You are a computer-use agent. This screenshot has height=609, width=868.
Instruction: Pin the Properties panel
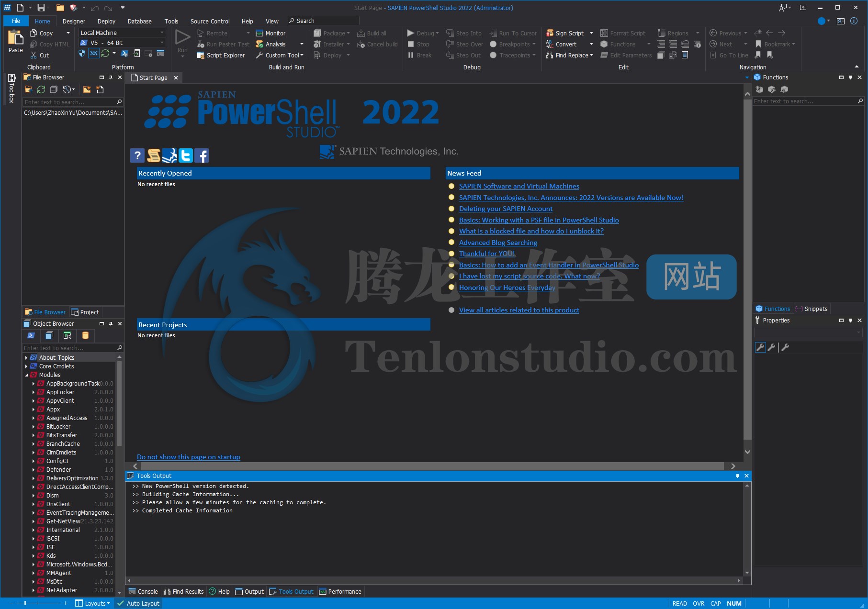pos(850,320)
